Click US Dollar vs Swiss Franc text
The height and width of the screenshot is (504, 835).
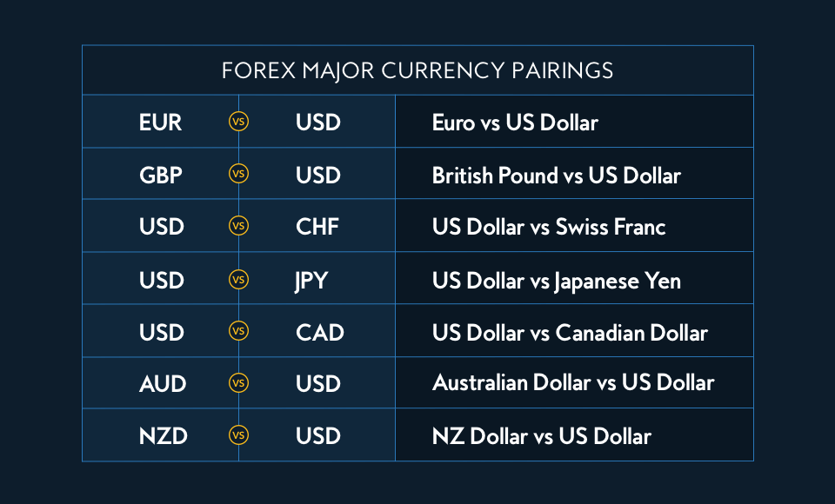(x=549, y=228)
